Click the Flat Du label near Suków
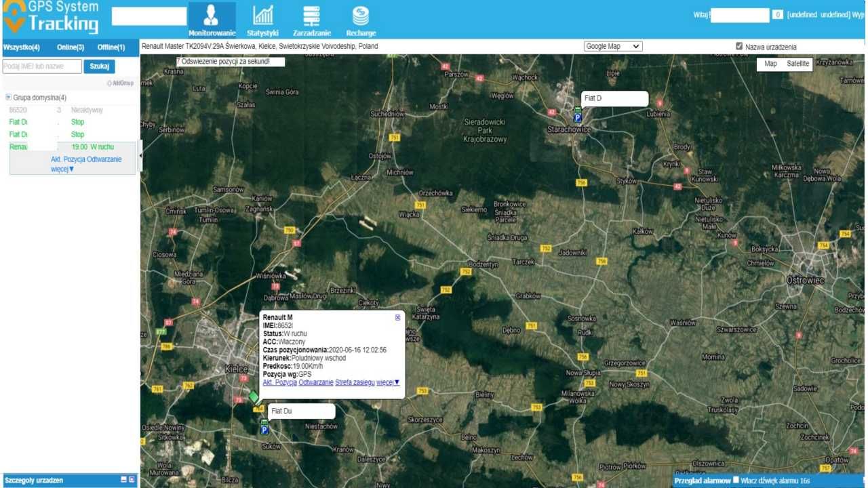868x488 pixels. pos(301,411)
